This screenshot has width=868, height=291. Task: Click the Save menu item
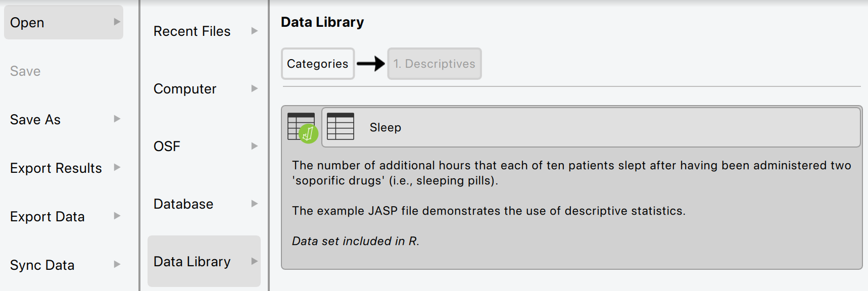pos(25,71)
